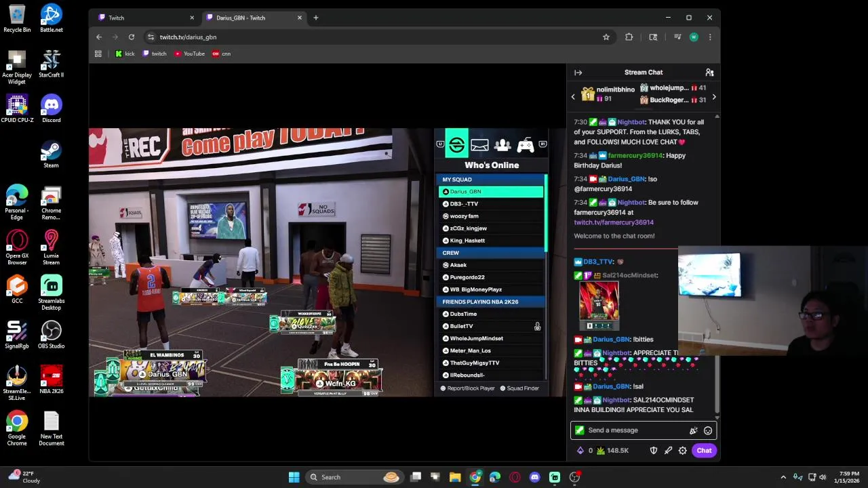Open the OBS icon in the taskbar

coord(574,477)
